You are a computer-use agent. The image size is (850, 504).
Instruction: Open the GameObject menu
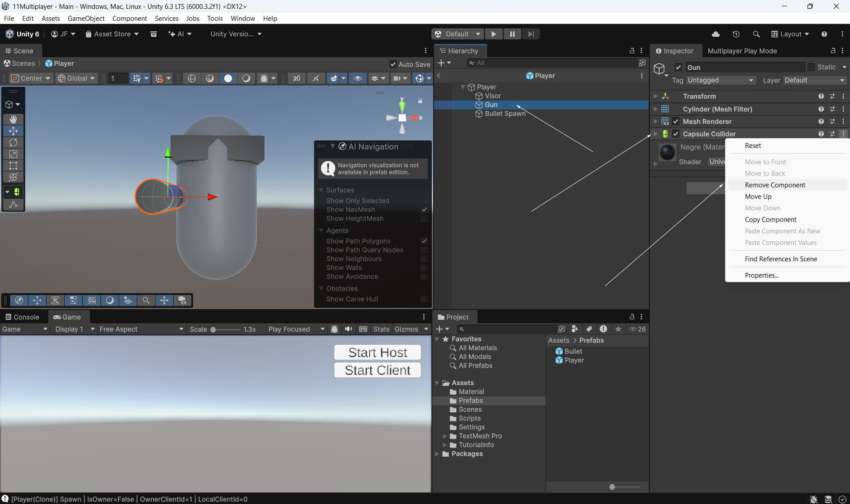point(86,18)
